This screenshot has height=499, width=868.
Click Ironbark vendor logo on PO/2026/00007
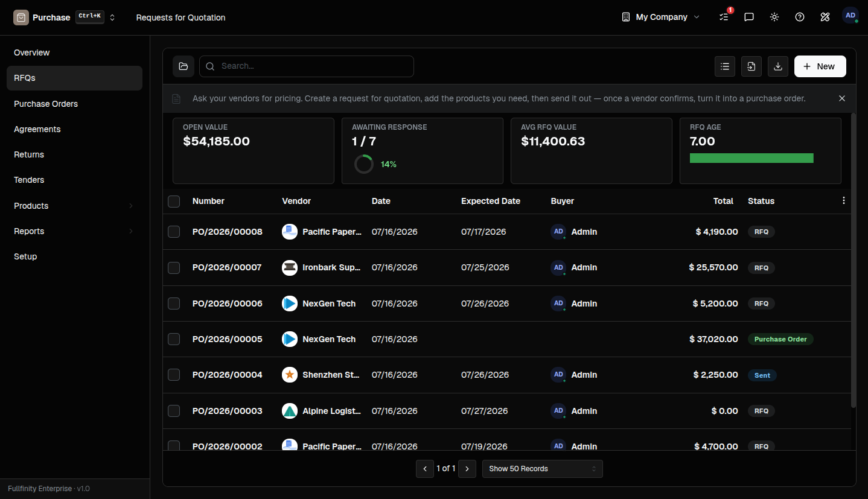click(290, 267)
